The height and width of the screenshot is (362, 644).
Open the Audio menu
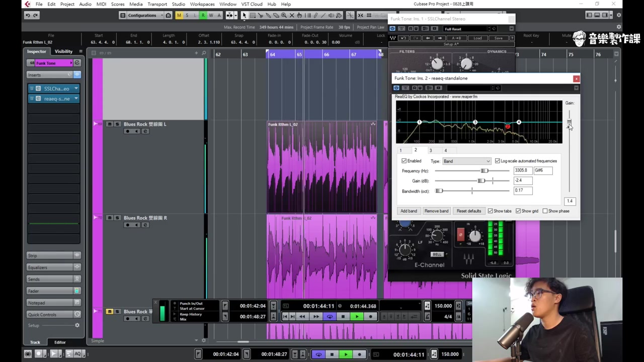[x=85, y=4]
